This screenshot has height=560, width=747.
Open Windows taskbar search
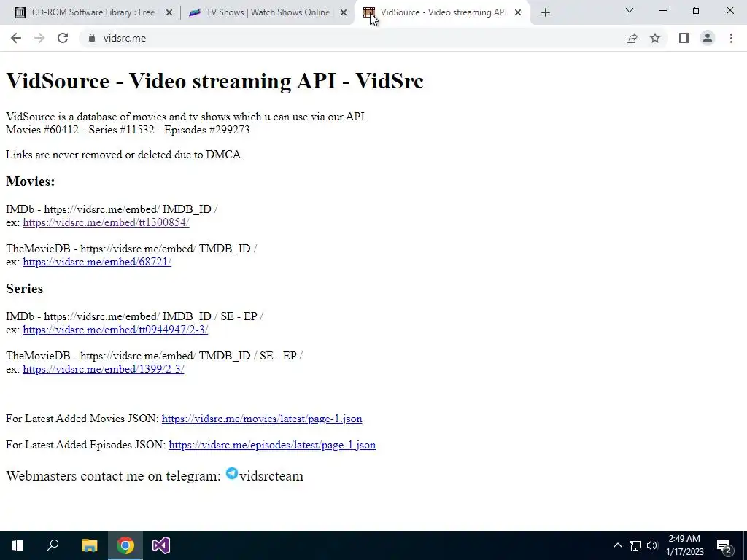click(x=53, y=545)
